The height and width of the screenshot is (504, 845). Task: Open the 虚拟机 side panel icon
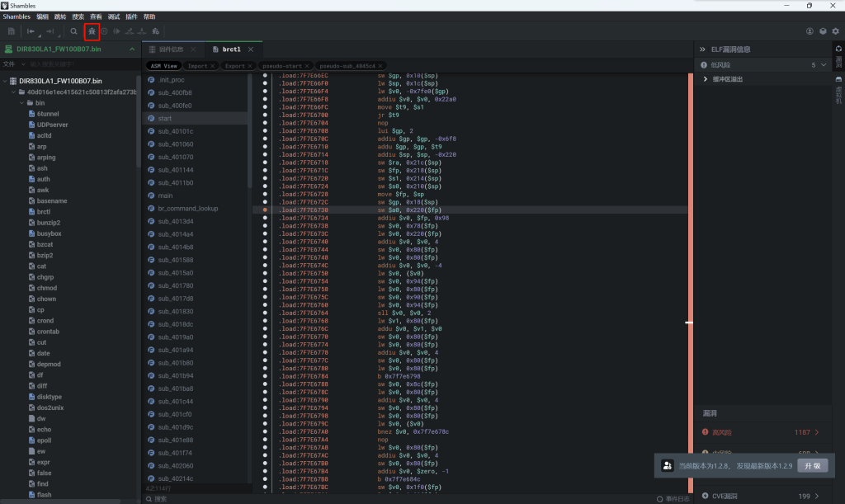[x=838, y=85]
